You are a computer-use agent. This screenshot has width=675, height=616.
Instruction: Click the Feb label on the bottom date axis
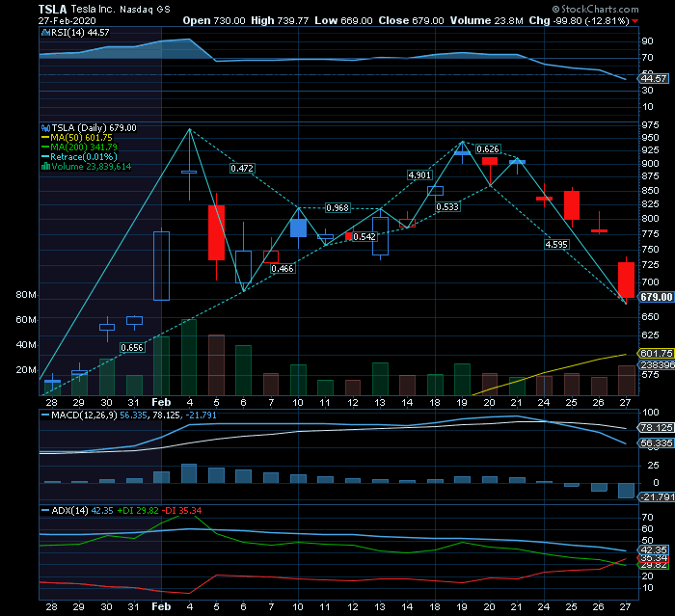(161, 606)
